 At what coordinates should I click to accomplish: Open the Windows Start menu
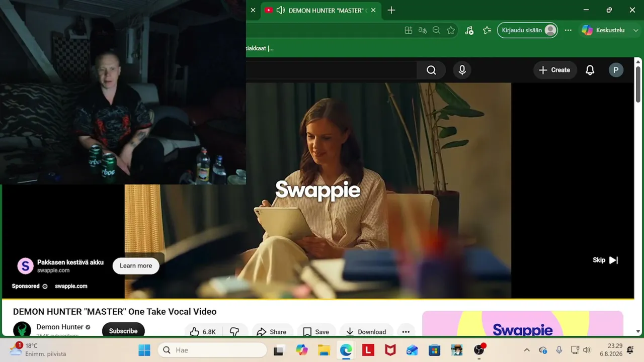coord(144,350)
